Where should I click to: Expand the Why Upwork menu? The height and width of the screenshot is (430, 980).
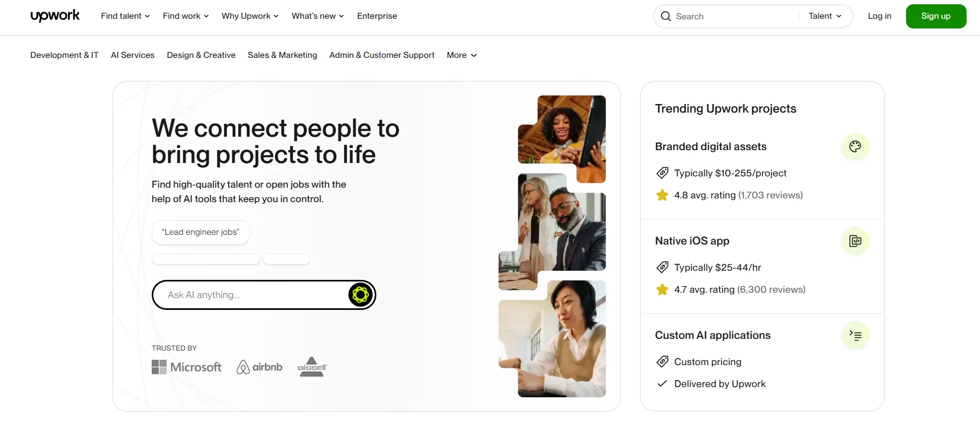point(250,16)
